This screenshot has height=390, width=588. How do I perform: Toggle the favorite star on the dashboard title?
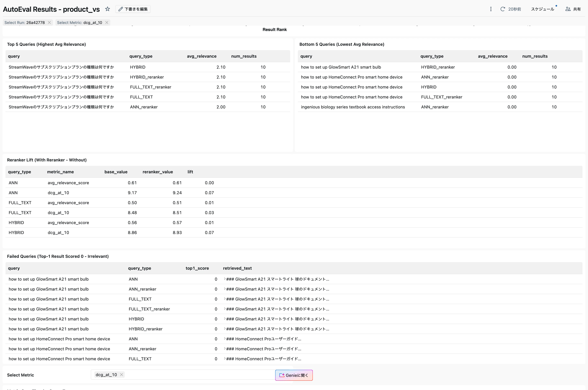[x=108, y=9]
